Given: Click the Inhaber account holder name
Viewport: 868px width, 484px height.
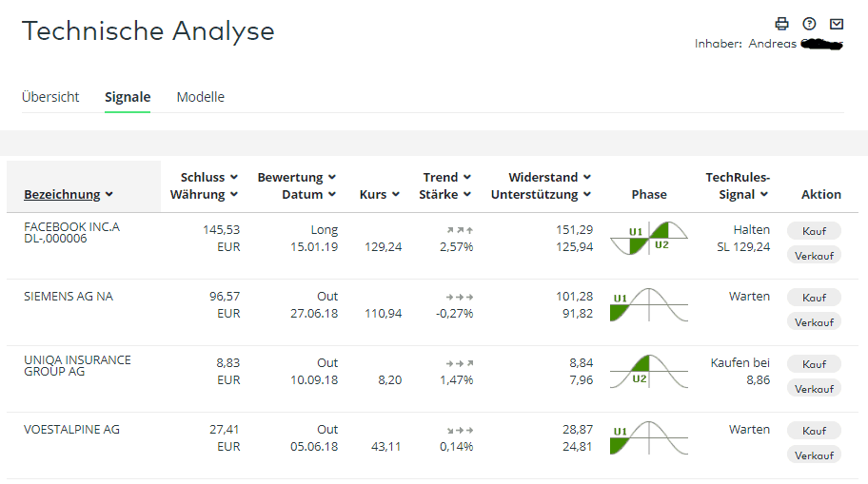Looking at the screenshot, I should coord(768,43).
